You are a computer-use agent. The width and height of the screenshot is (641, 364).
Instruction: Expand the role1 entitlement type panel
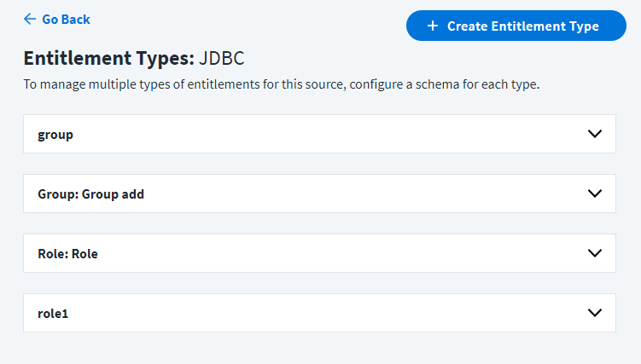coord(319,313)
